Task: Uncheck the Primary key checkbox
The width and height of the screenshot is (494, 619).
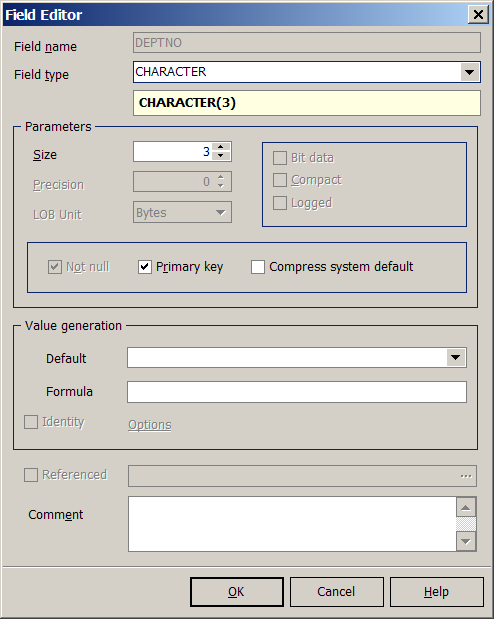Action: point(145,267)
